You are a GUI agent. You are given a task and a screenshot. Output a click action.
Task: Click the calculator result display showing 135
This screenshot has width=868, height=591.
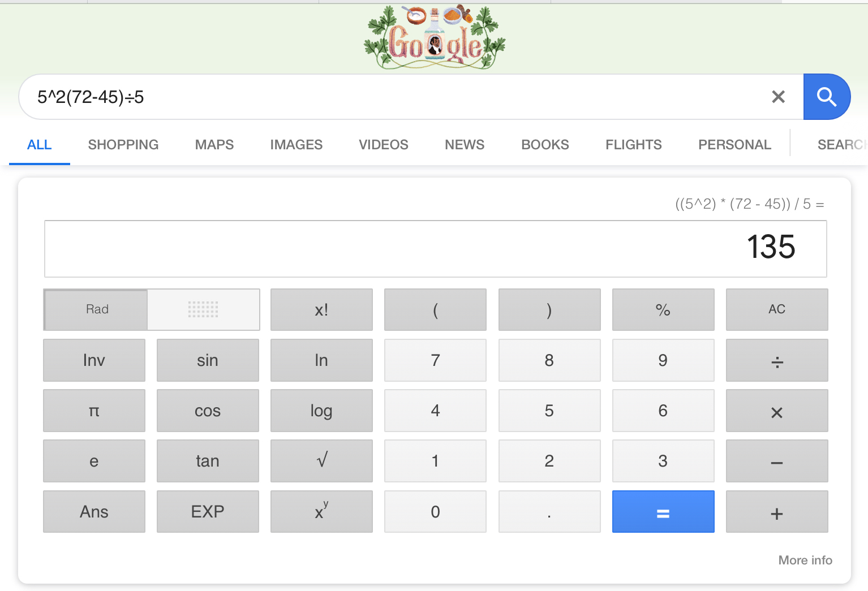point(436,249)
